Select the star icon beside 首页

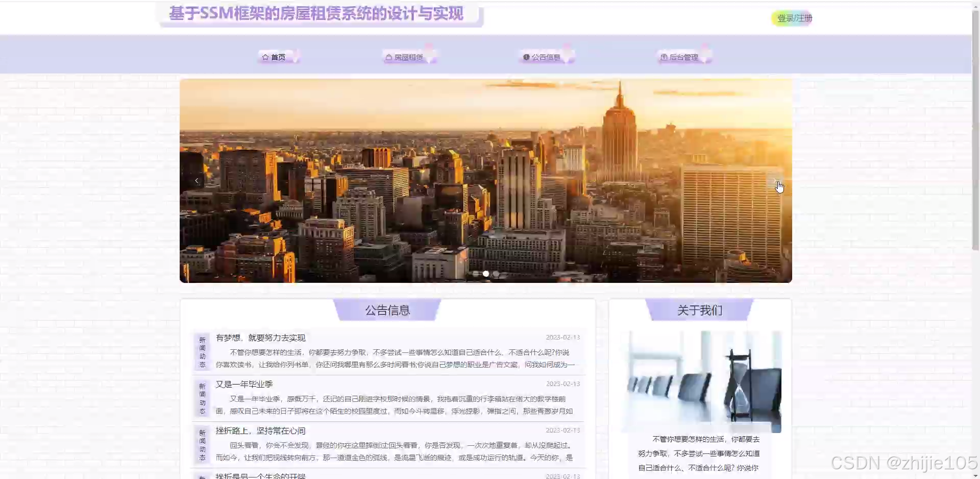[265, 57]
